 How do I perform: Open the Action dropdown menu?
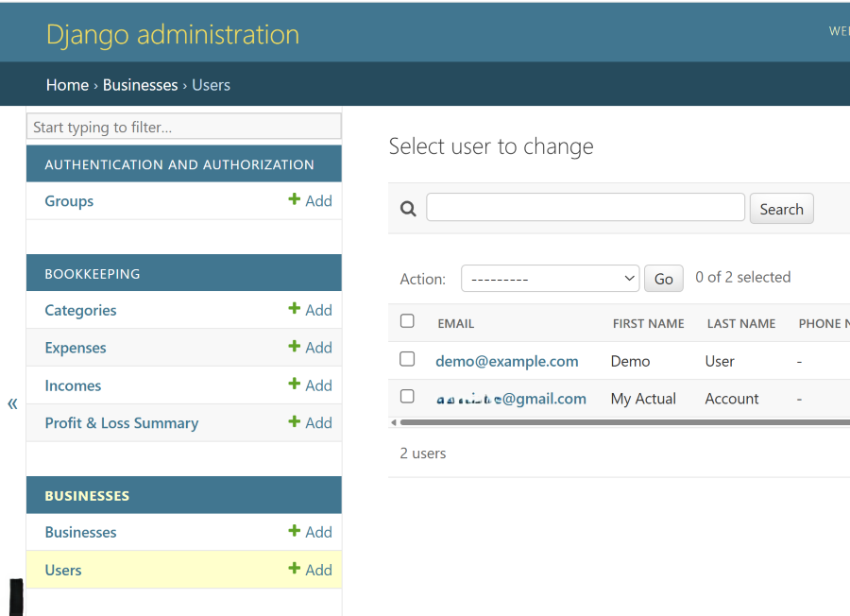pyautogui.click(x=550, y=279)
